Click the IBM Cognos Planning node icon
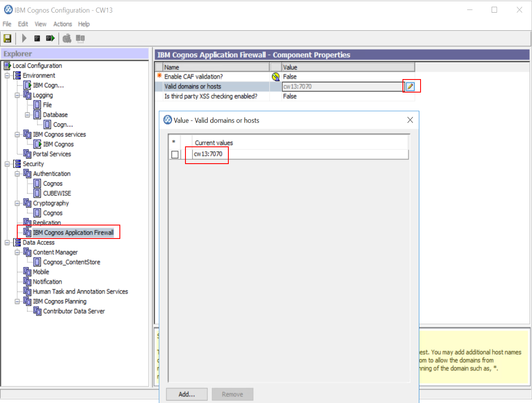Viewport: 532px width, 403px height. (27, 301)
